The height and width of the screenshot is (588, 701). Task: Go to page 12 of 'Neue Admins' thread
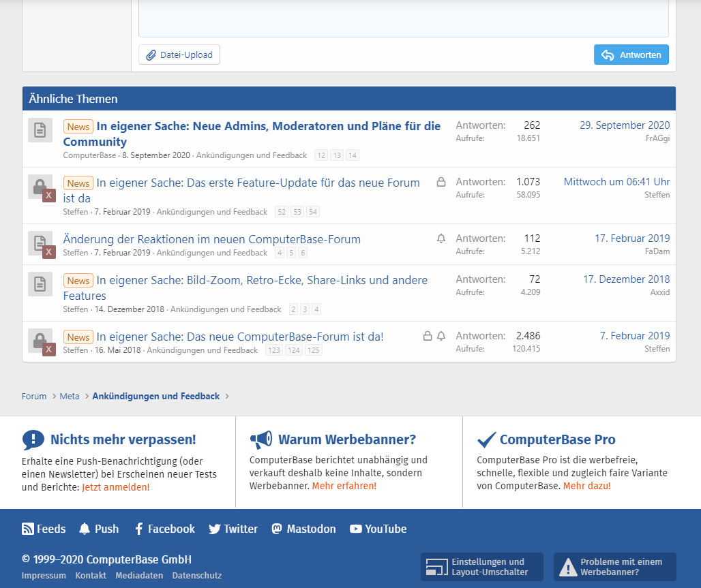[x=321, y=155]
